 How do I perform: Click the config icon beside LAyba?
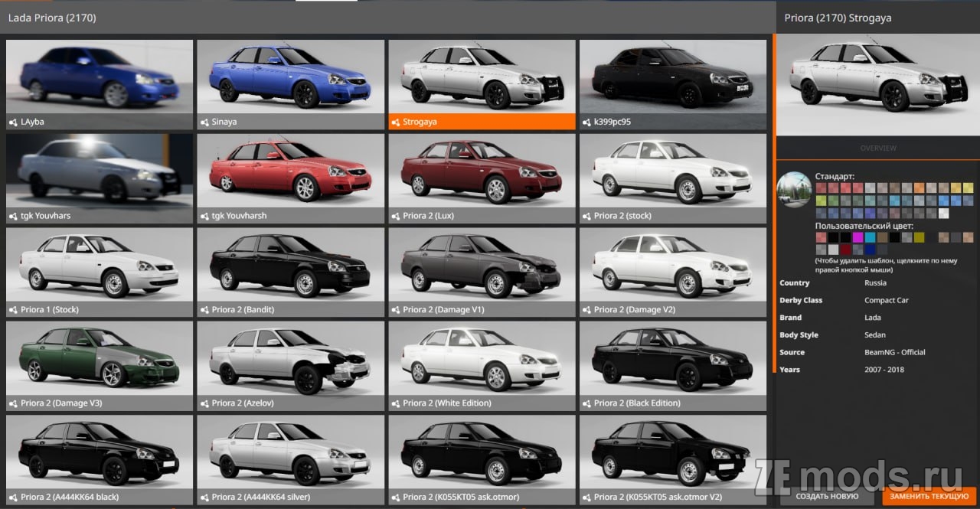click(x=13, y=122)
